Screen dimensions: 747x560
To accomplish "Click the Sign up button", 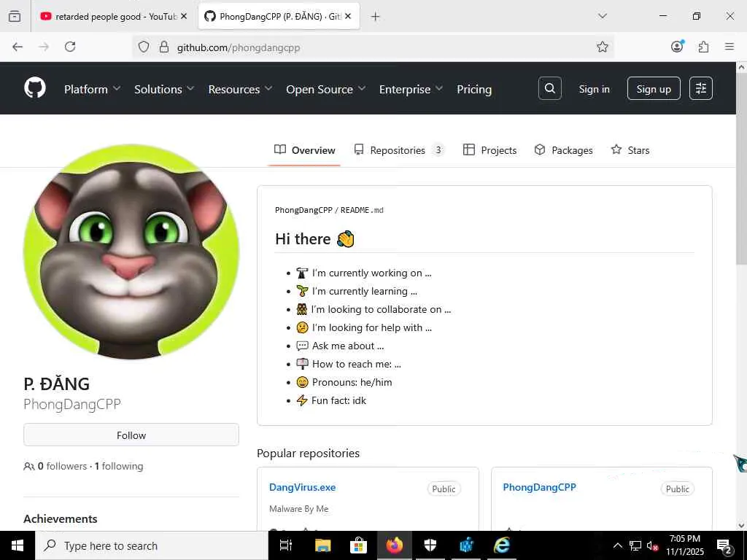I will (654, 88).
